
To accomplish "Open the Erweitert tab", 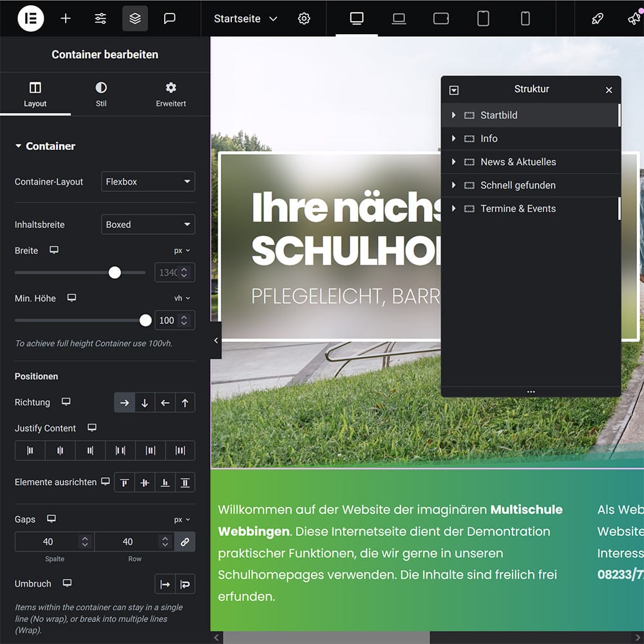I will coord(171,94).
